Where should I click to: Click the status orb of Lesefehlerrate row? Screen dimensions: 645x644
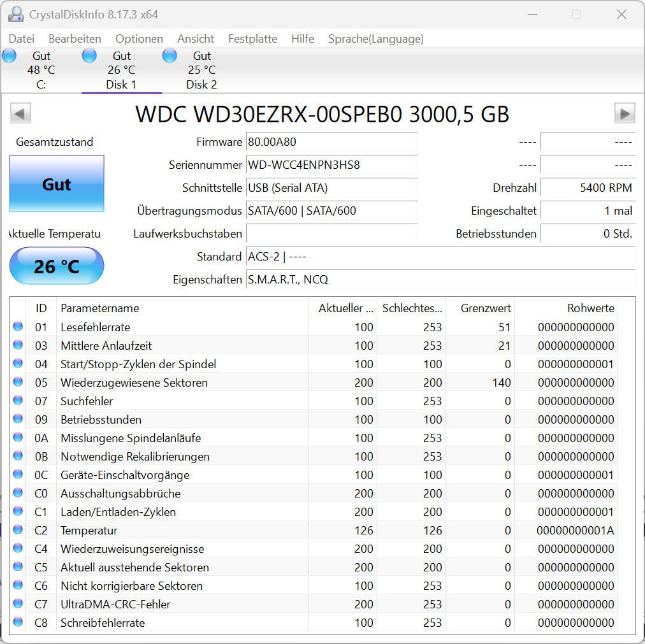click(18, 326)
